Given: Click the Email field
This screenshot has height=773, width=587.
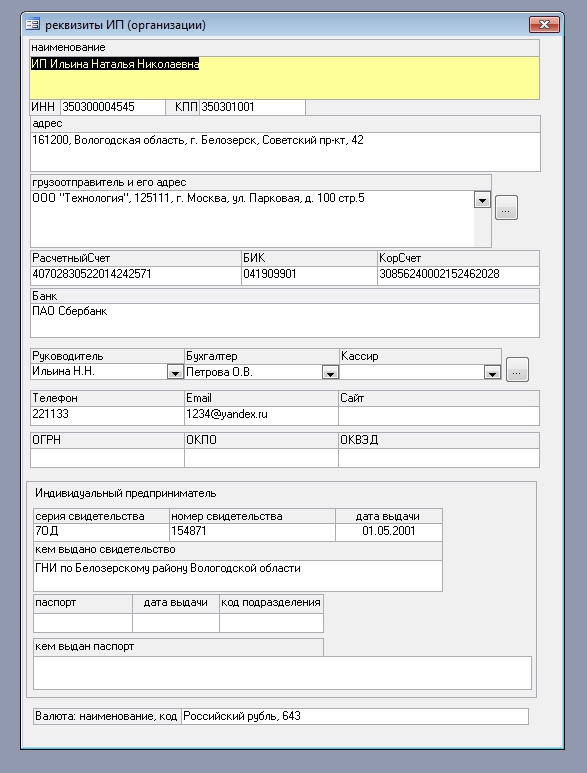Looking at the screenshot, I should point(261,416).
